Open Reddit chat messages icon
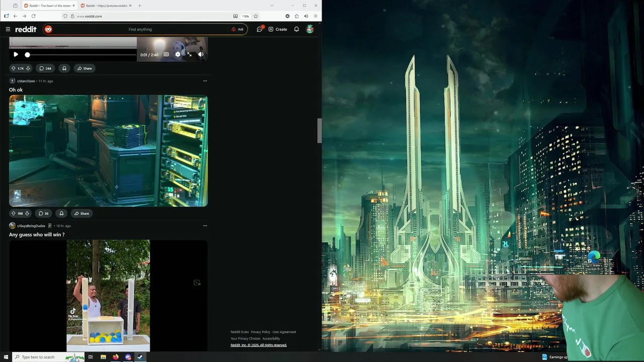Screen dimensions: 644x362 point(260,29)
